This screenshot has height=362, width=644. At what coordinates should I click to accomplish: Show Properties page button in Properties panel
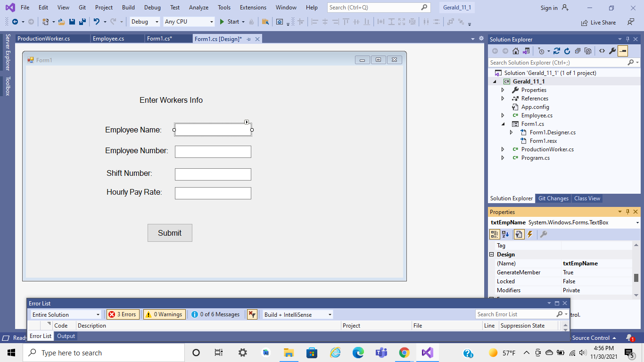click(x=519, y=234)
